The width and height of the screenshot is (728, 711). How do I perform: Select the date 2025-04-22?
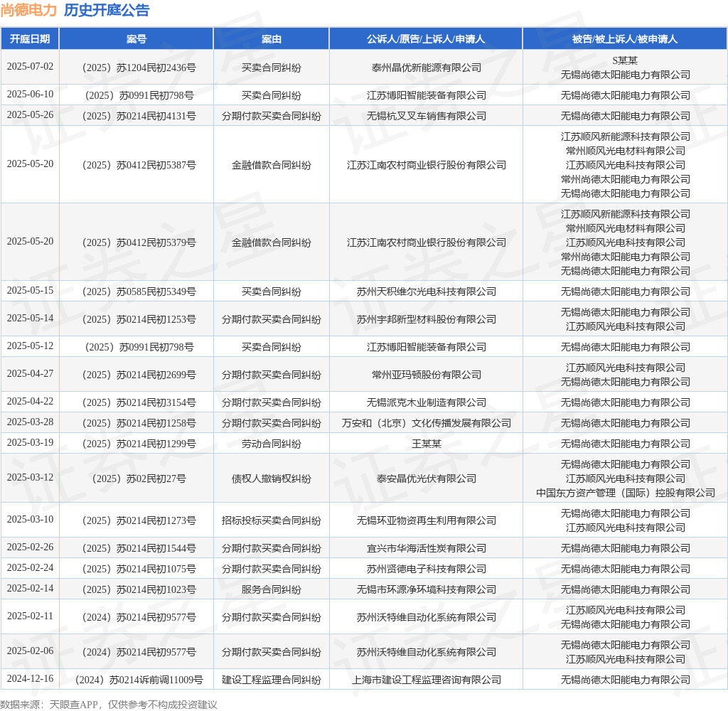point(30,401)
